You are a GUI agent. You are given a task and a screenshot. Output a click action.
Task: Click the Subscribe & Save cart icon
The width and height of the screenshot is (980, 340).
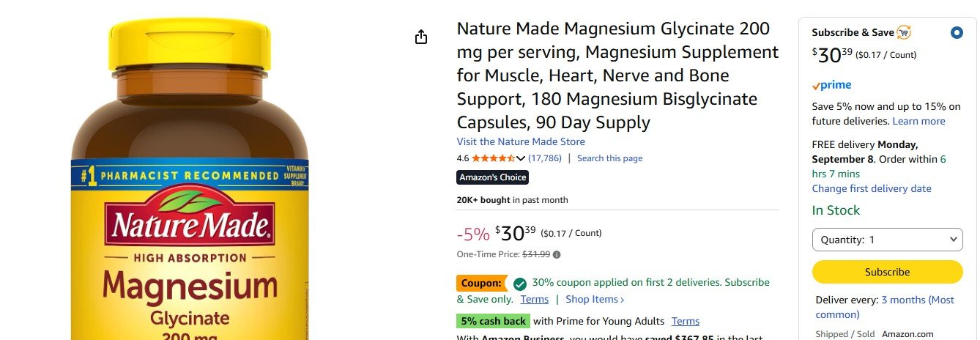click(905, 32)
